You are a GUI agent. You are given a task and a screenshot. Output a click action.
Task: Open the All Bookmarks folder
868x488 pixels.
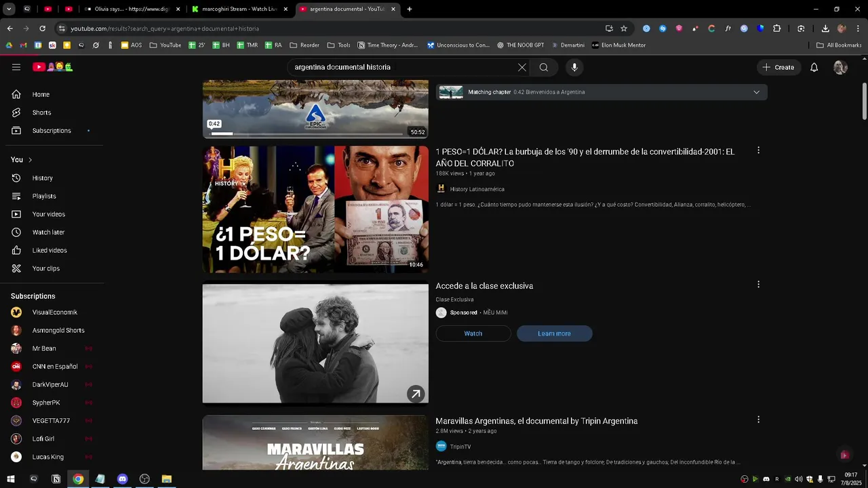pos(839,45)
